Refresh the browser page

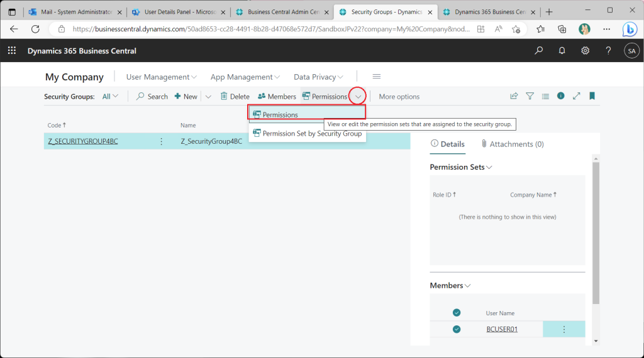point(35,29)
